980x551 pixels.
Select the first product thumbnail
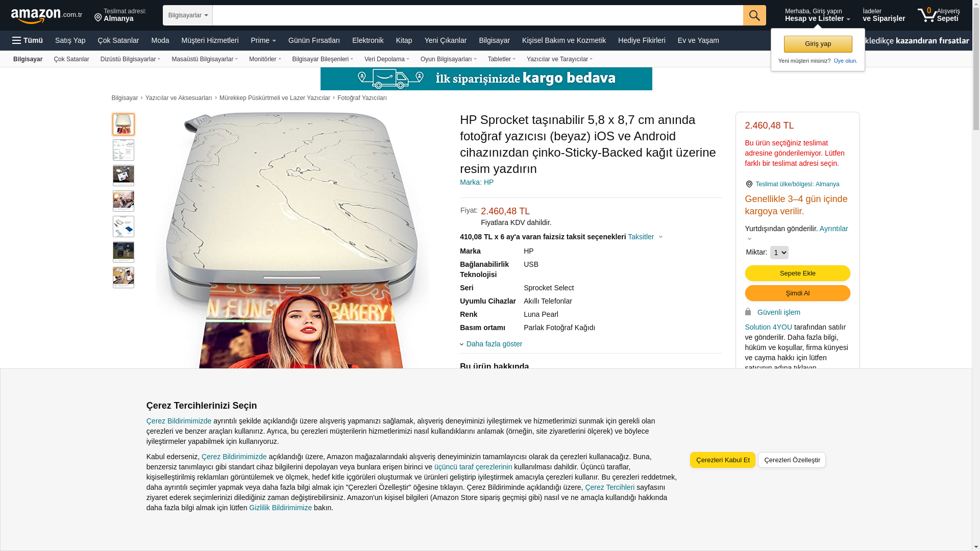(124, 124)
